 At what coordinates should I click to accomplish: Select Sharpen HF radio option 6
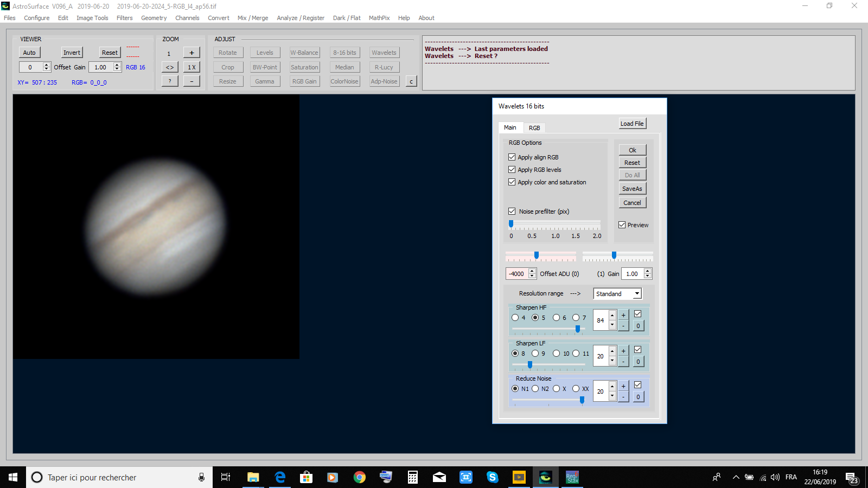[x=556, y=318]
